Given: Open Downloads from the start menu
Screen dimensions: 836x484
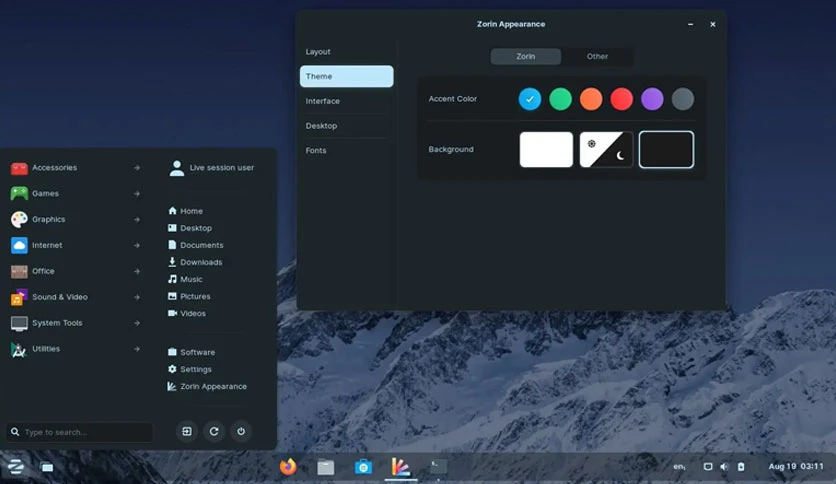Looking at the screenshot, I should (x=195, y=262).
